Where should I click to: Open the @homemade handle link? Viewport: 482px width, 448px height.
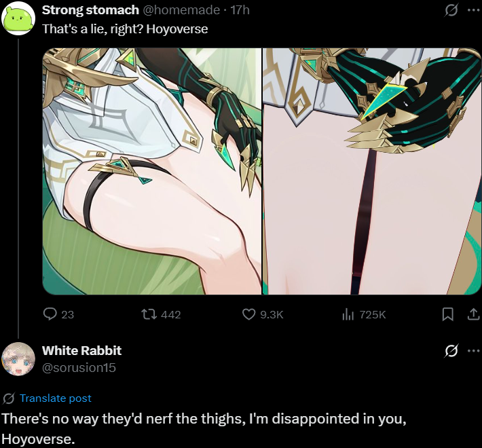pos(181,10)
